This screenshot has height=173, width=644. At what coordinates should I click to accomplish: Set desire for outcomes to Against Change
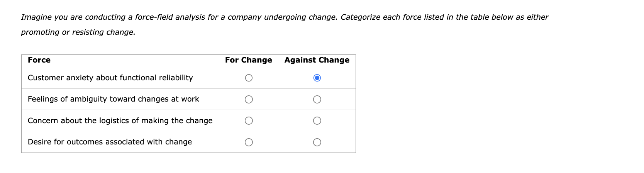click(317, 142)
